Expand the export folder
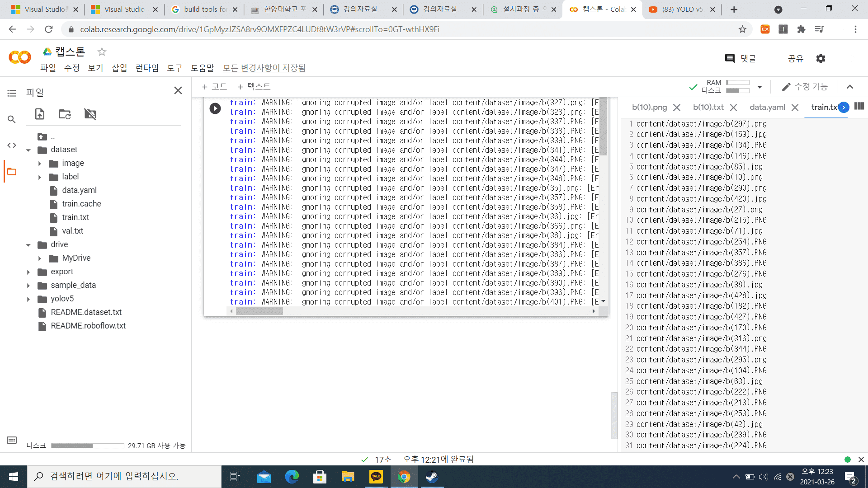 pyautogui.click(x=28, y=272)
